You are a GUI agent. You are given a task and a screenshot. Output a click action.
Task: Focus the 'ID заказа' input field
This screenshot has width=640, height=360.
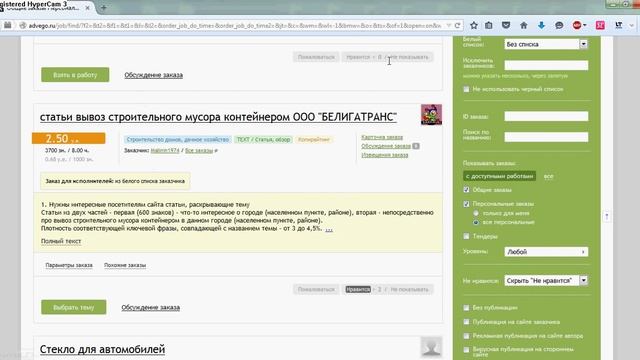tap(546, 116)
